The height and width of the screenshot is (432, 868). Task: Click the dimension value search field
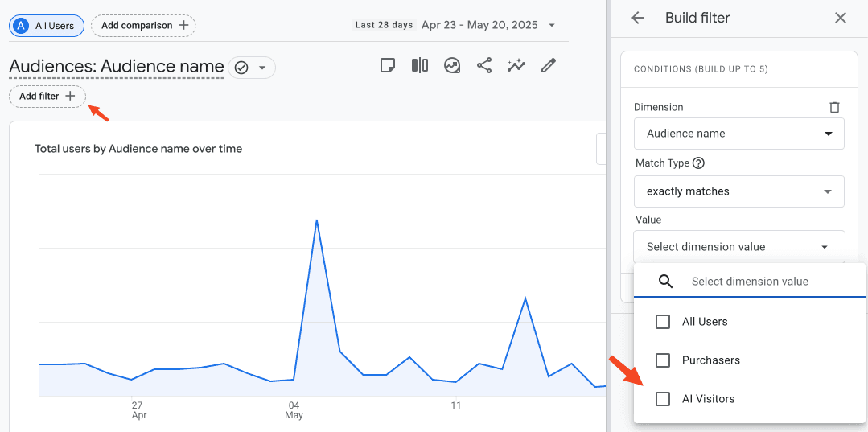[x=750, y=282]
